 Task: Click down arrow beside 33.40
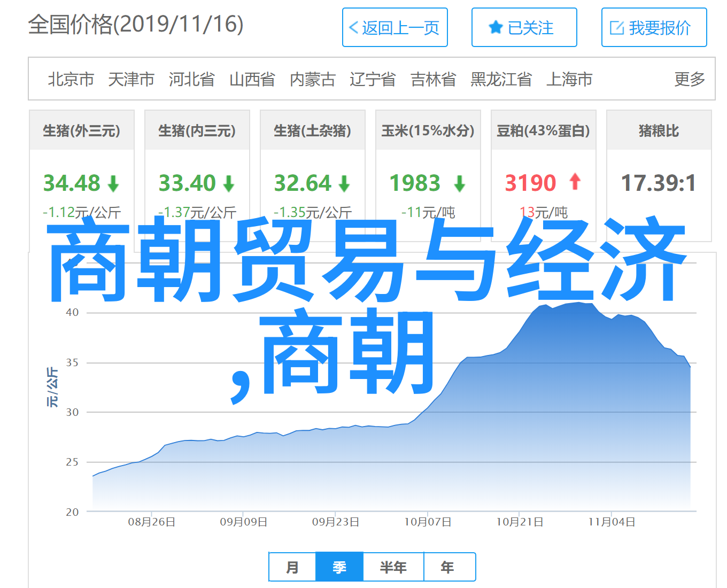point(229,184)
